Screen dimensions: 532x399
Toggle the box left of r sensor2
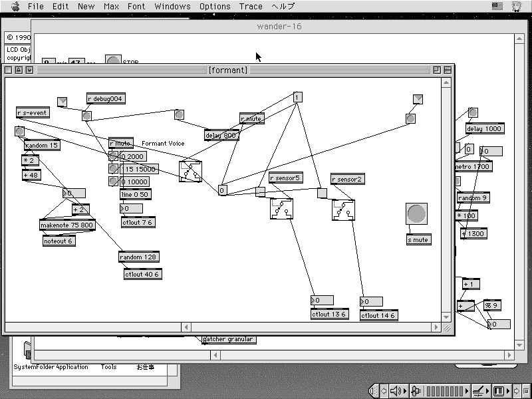point(322,193)
